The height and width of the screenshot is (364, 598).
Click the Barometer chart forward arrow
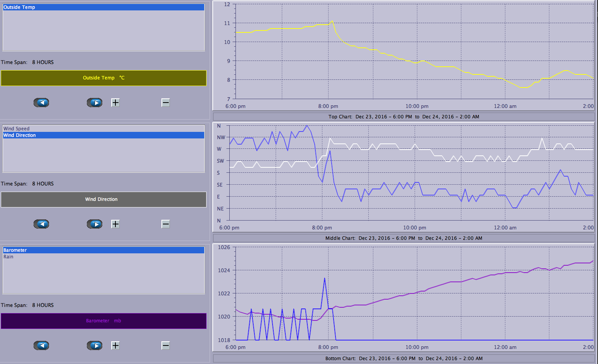pos(95,345)
